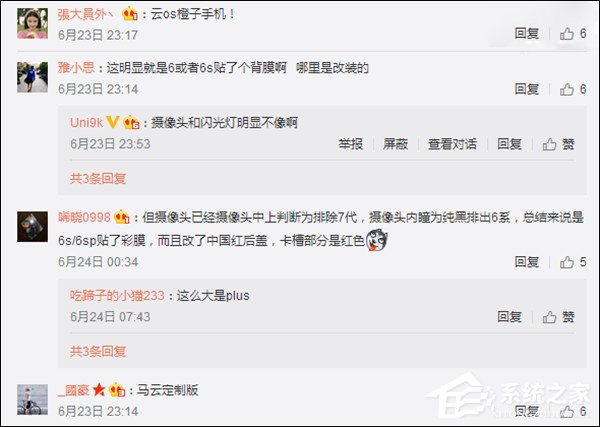Click thumbs-up 赞 on Uni9k's reply

click(559, 144)
